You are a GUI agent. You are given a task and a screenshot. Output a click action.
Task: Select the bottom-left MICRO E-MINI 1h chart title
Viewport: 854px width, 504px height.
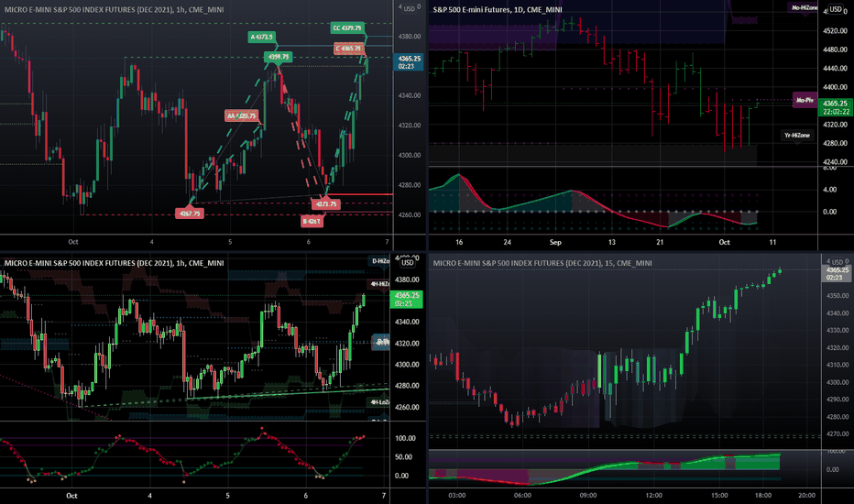coord(114,263)
